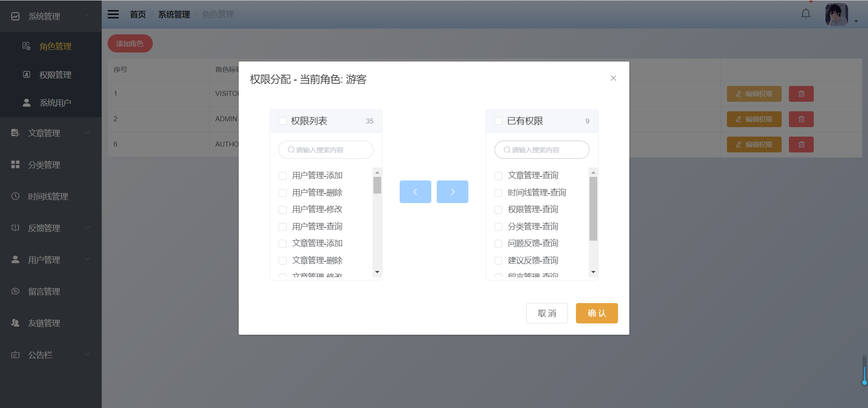Select the 分类管理 sidebar icon

[15, 165]
